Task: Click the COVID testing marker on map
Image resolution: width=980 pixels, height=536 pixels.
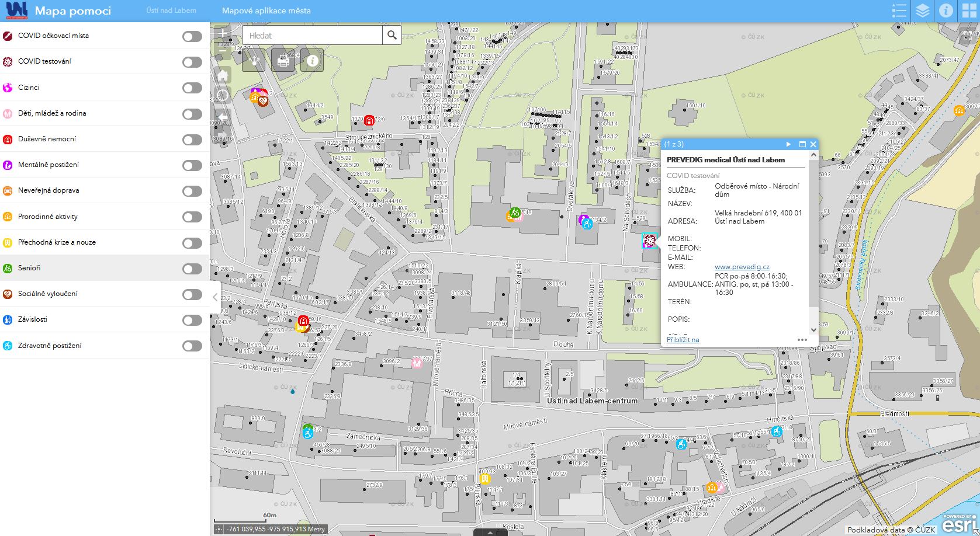Action: pos(649,241)
